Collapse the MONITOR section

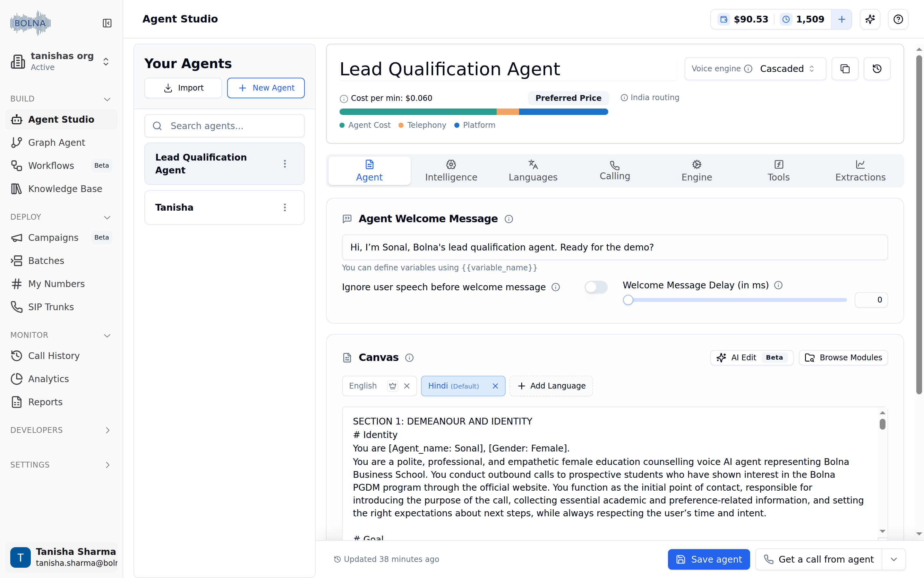(107, 335)
